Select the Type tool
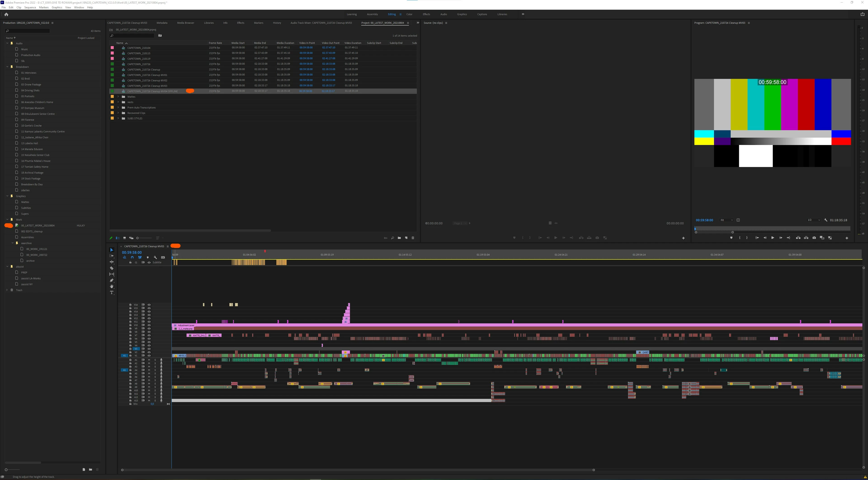This screenshot has width=868, height=480. [x=111, y=292]
